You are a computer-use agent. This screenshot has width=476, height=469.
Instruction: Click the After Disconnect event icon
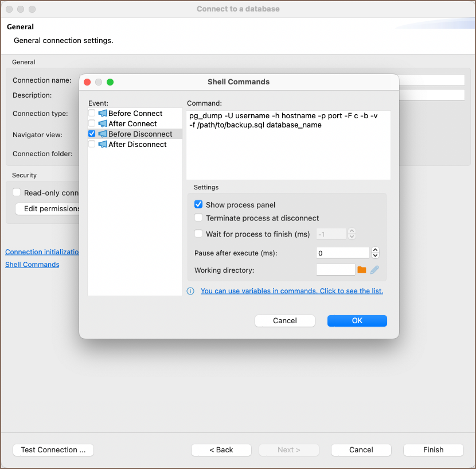click(x=103, y=145)
